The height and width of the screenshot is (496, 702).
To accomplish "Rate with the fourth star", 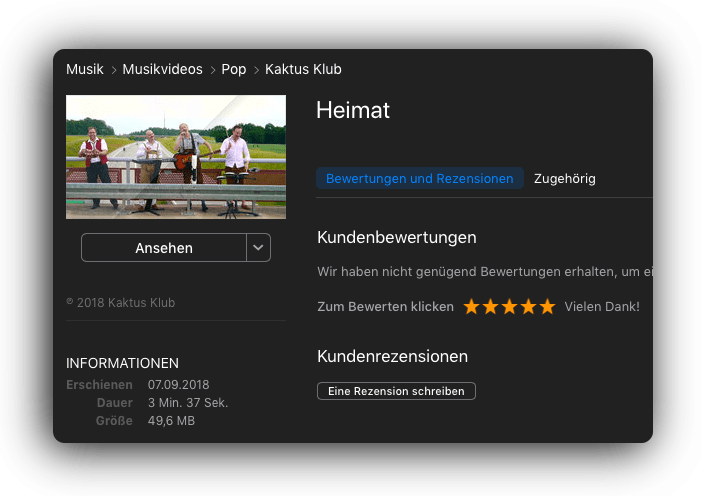I will (x=528, y=307).
